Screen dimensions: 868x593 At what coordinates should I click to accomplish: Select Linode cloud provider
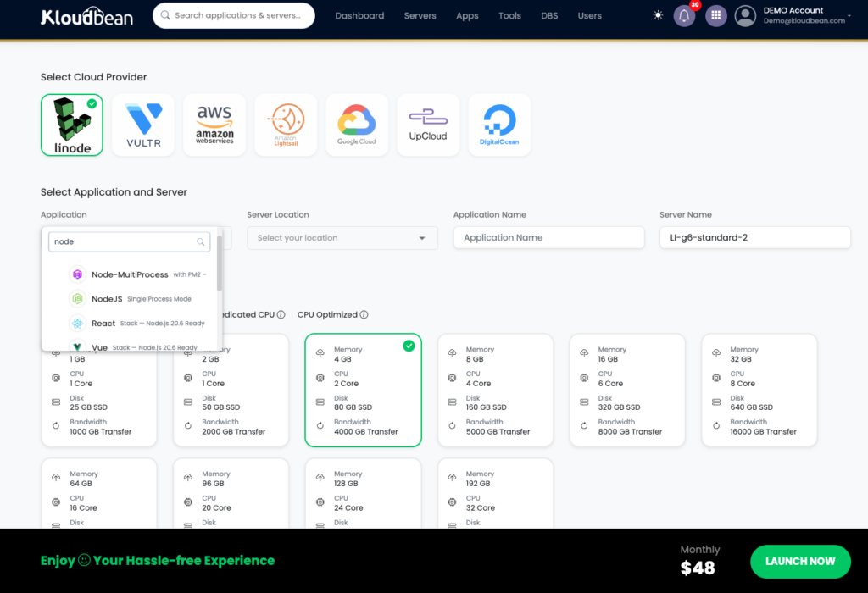point(72,125)
